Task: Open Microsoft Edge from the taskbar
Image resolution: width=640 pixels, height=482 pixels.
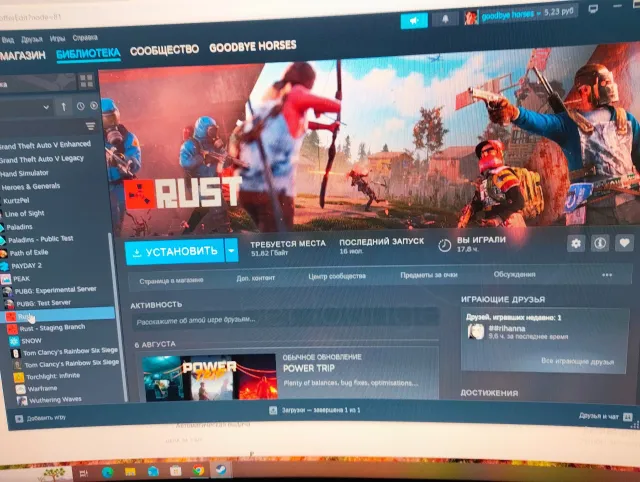Action: pos(108,472)
